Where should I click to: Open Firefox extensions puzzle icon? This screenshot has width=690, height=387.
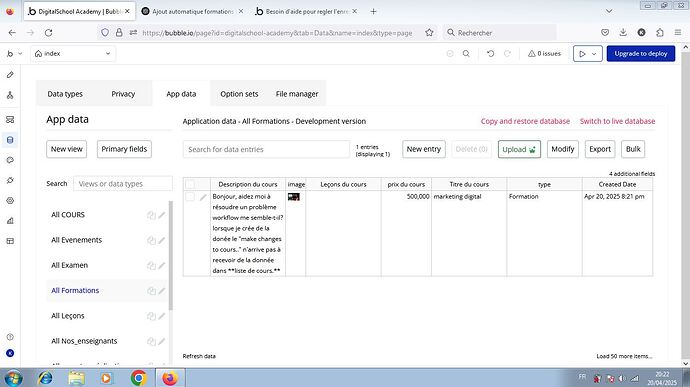coord(660,33)
